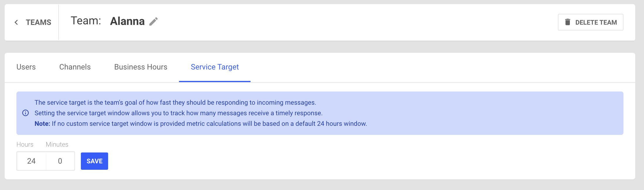Click the back chevron beside TEAMS
This screenshot has height=190, width=644.
click(16, 22)
